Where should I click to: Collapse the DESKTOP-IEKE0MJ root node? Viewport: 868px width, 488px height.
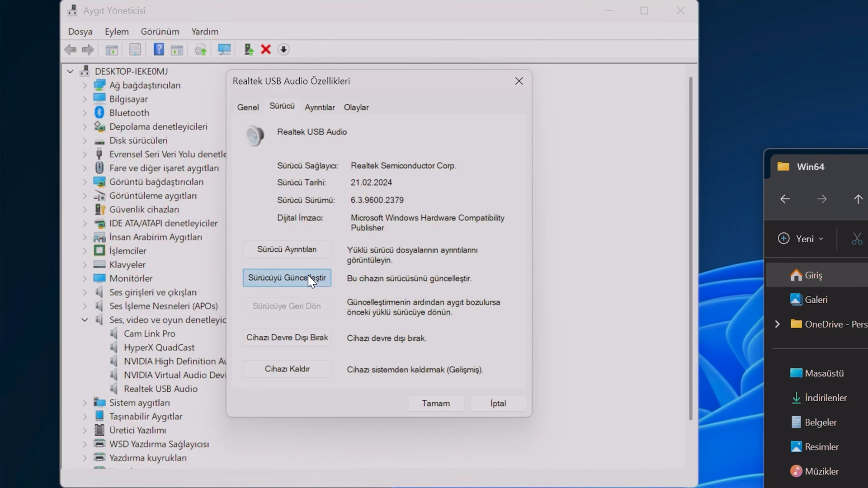(70, 71)
